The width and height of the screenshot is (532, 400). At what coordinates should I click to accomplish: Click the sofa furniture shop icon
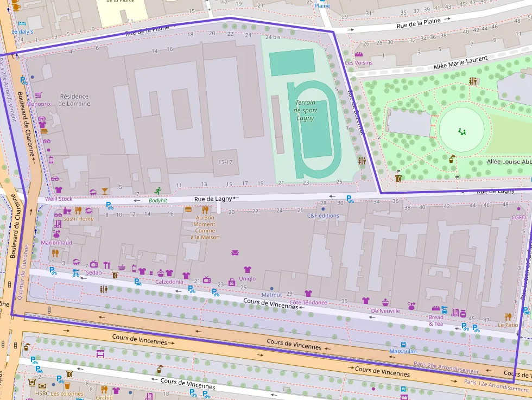tap(235, 252)
